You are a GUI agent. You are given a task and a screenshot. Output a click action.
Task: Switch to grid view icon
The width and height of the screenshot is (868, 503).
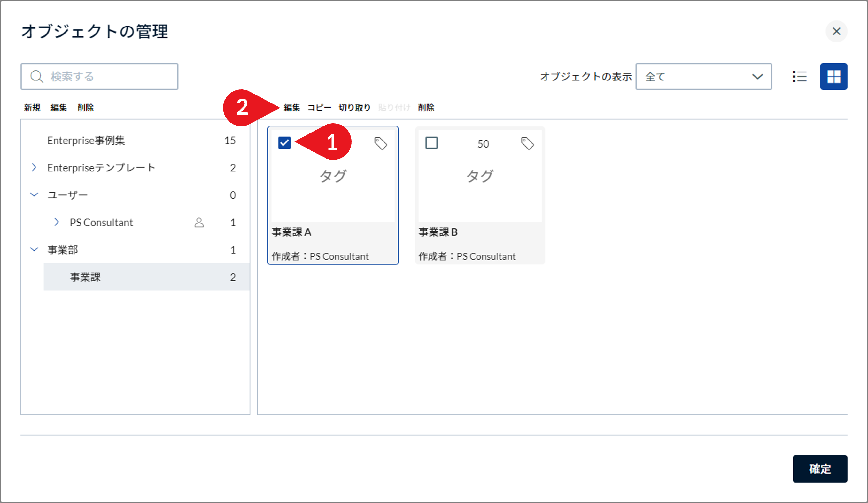[834, 76]
